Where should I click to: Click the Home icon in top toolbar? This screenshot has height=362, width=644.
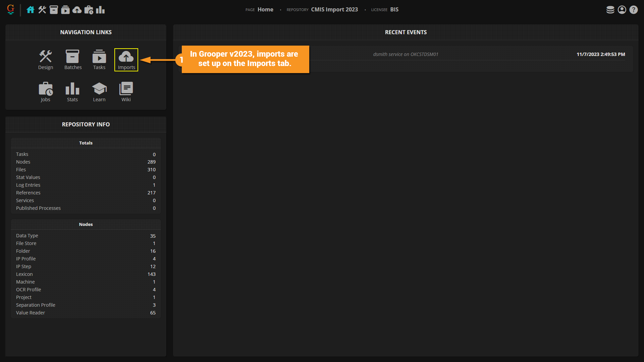[x=31, y=10]
